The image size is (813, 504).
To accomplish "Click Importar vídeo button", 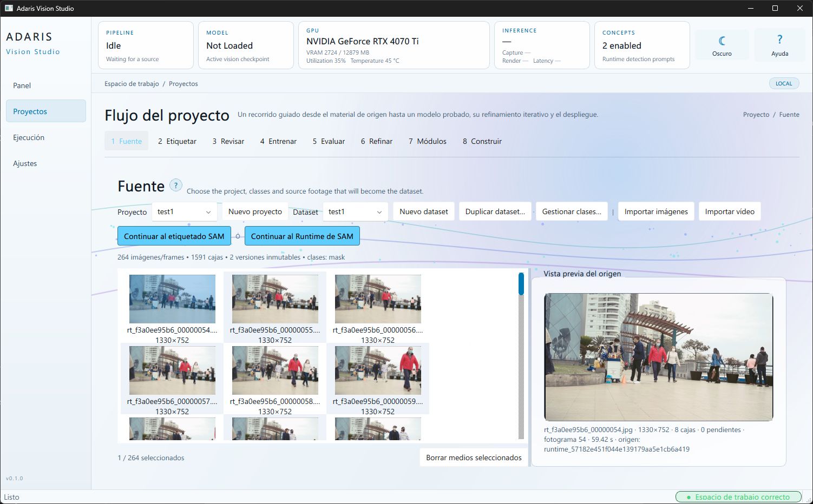I will click(x=730, y=211).
